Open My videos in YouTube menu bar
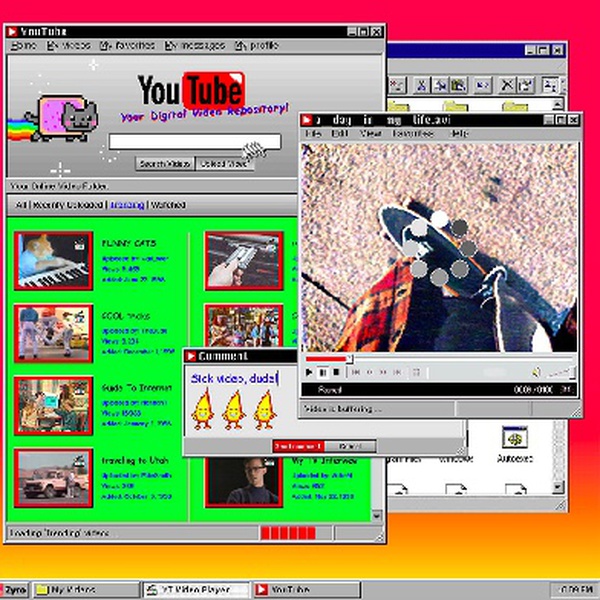Viewport: 600px width, 600px height. coord(69,46)
